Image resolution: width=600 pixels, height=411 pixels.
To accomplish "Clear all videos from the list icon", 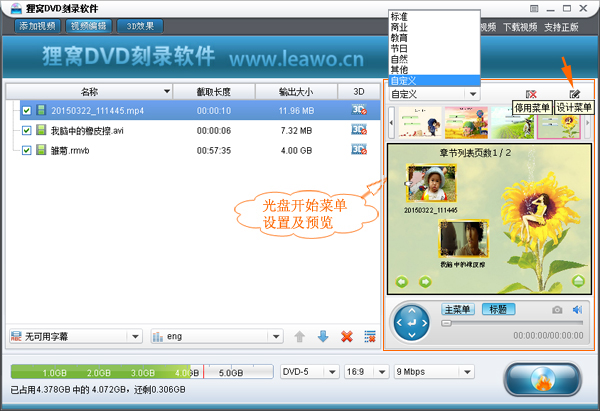I will coord(370,337).
